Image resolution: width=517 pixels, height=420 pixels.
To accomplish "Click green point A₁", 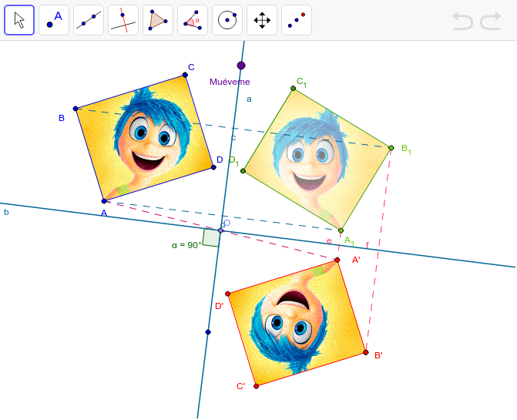I will (x=341, y=230).
